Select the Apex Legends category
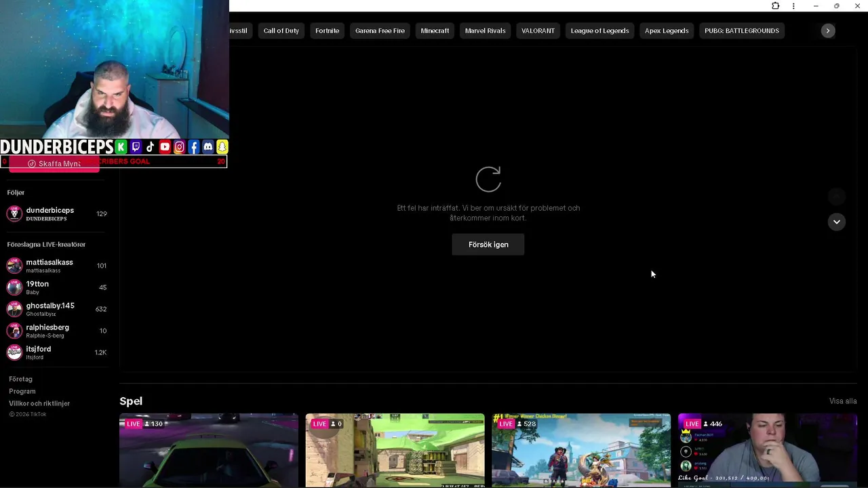The height and width of the screenshot is (488, 868). [667, 30]
